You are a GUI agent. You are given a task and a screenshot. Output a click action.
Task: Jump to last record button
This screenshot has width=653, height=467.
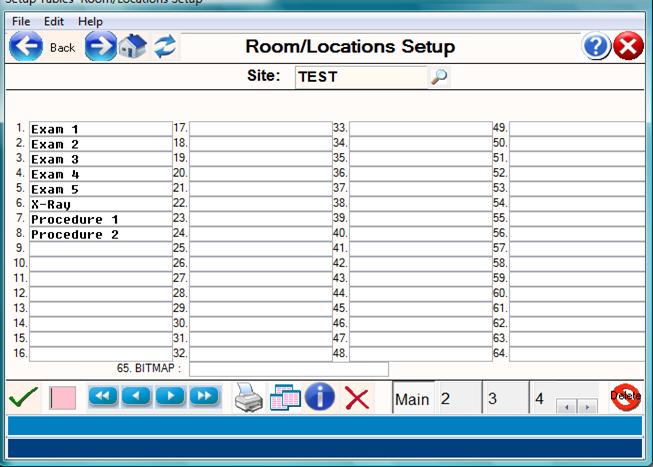[203, 396]
